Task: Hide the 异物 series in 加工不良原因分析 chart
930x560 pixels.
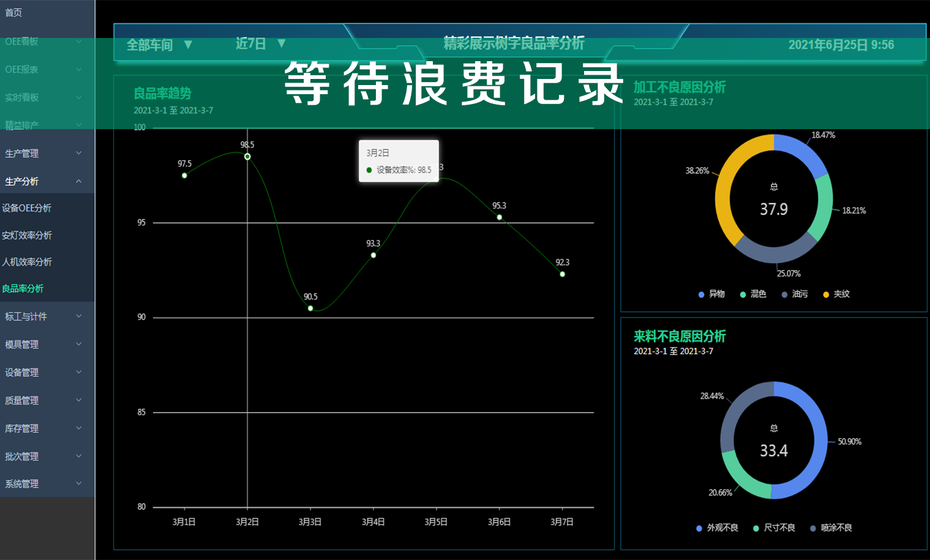Action: tap(702, 294)
